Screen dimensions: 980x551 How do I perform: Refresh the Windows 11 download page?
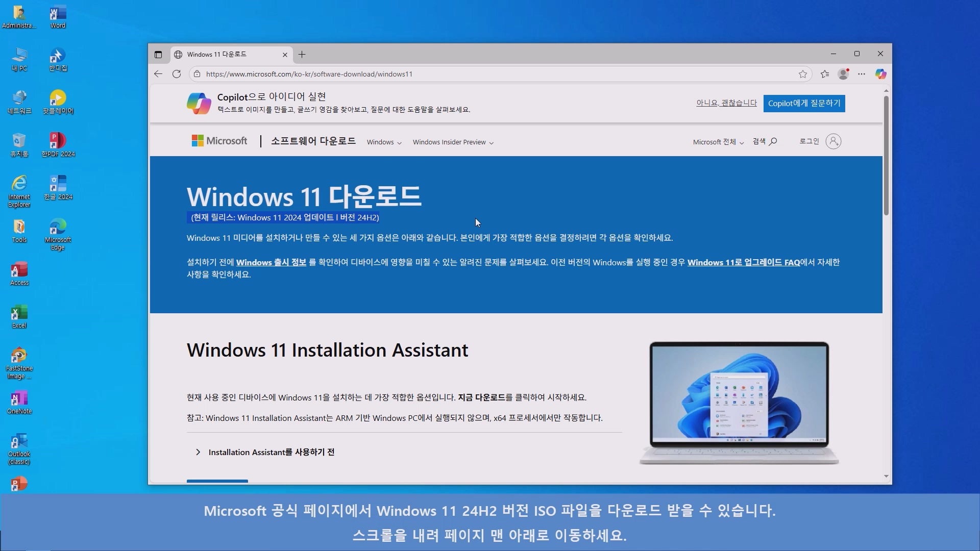click(177, 74)
